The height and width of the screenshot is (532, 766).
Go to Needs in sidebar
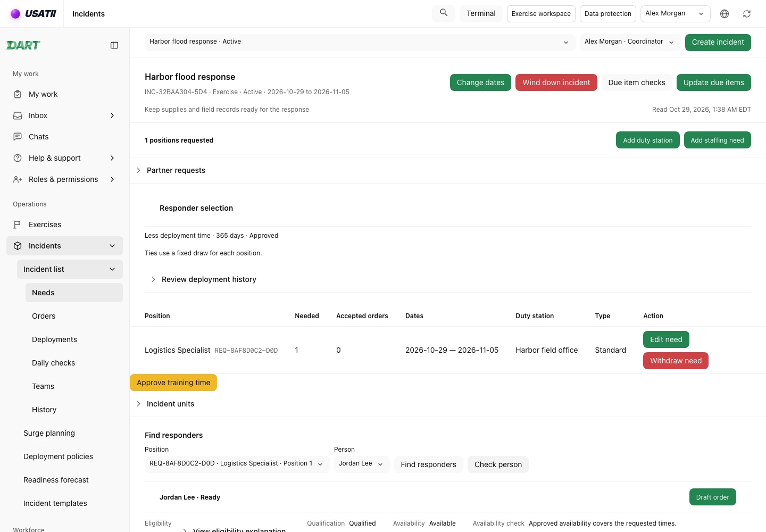coord(74,293)
